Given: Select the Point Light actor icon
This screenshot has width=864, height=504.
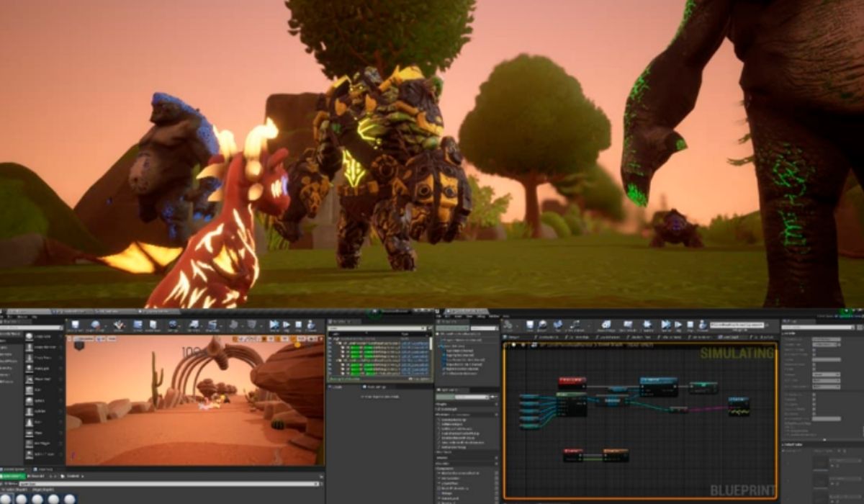Looking at the screenshot, I should [29, 367].
